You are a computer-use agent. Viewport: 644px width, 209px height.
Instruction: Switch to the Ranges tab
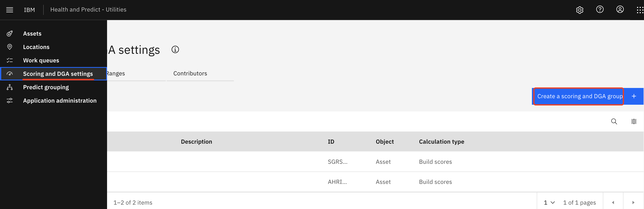[136, 74]
